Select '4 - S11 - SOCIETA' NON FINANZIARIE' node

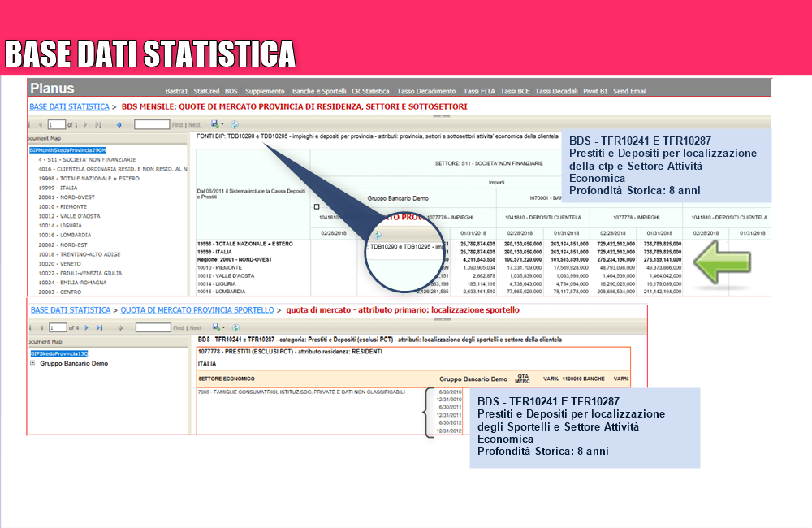click(x=87, y=159)
